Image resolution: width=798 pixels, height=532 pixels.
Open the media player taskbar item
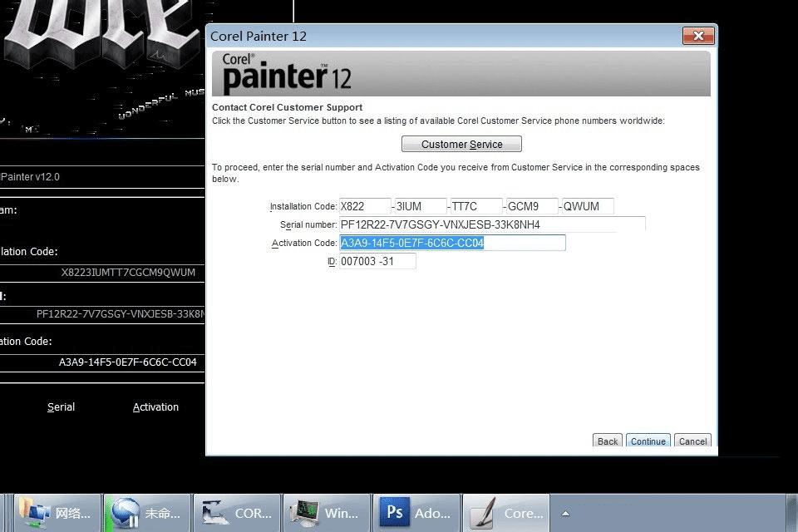tap(147, 513)
